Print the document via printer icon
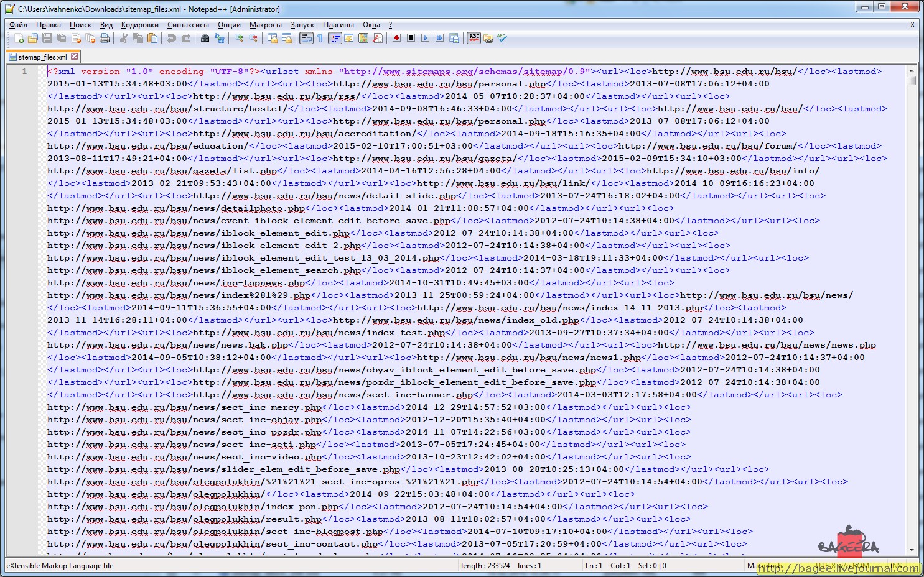 105,38
